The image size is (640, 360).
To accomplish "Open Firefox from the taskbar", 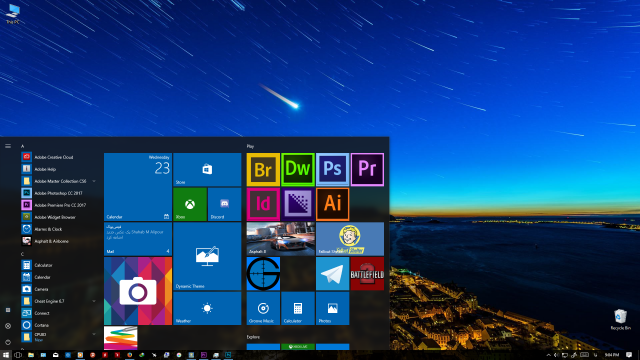I will coord(129,355).
